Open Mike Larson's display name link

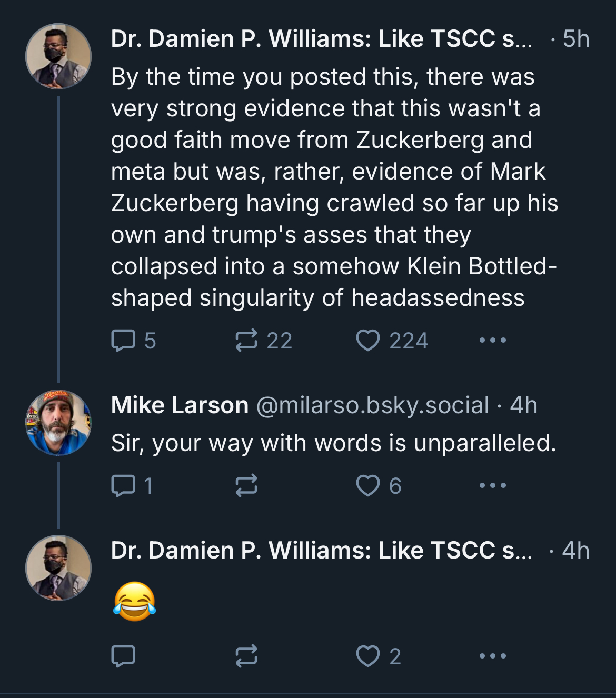(180, 405)
